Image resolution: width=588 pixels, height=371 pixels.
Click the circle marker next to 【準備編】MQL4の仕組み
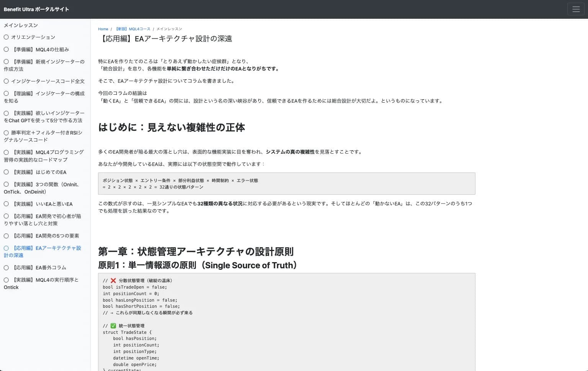(x=6, y=49)
